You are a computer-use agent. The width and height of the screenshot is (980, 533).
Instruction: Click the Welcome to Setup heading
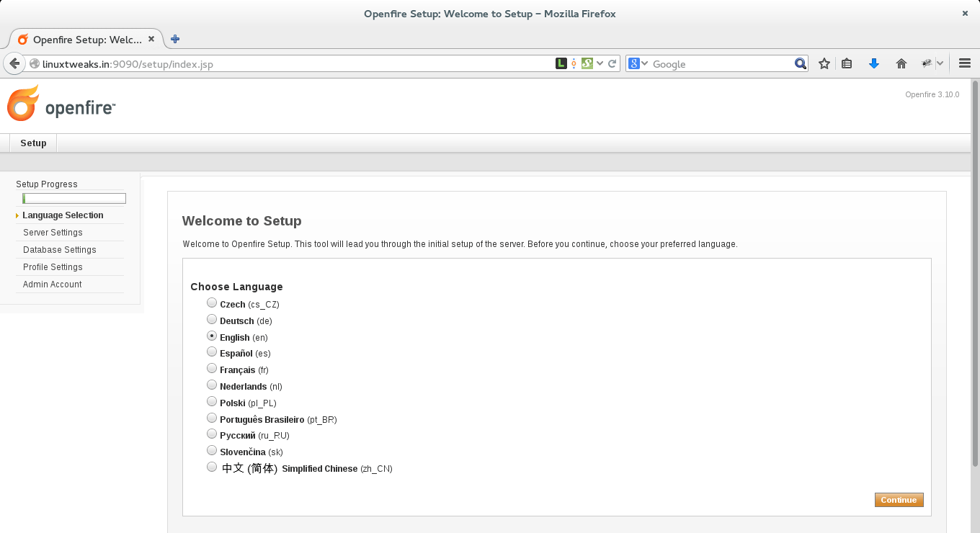pos(241,221)
